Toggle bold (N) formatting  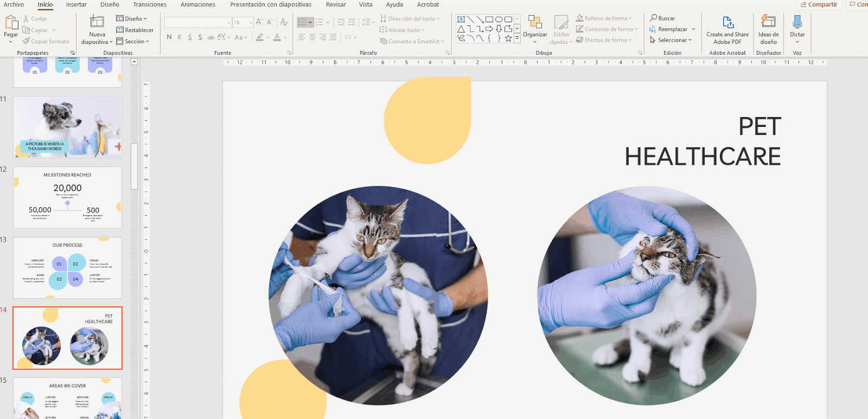(169, 37)
